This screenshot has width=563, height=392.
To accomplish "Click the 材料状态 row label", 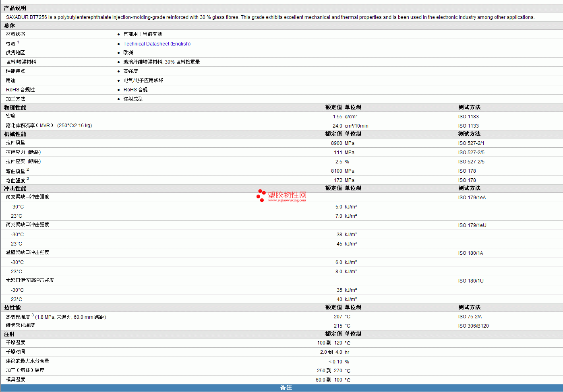I will [x=15, y=34].
